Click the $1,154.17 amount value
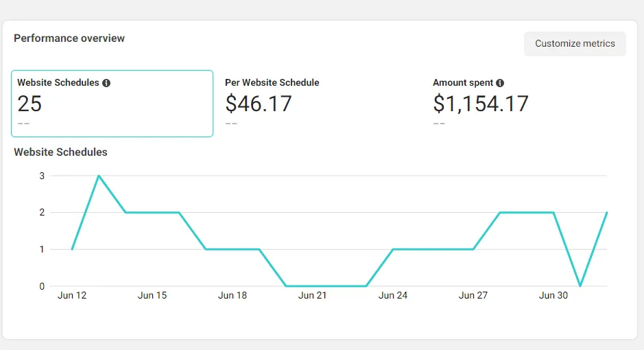 pyautogui.click(x=481, y=104)
